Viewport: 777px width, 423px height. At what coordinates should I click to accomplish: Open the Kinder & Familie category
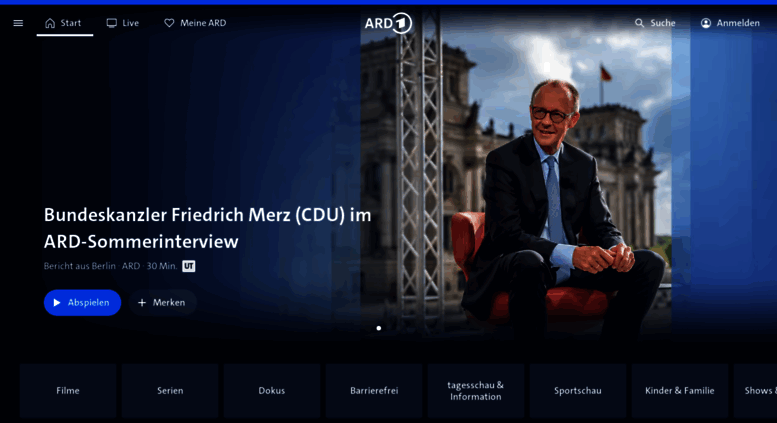(680, 391)
